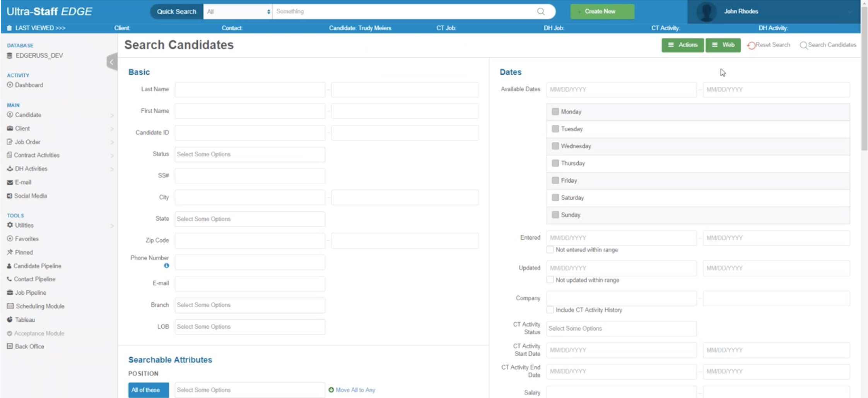Viewport: 868px width, 398px height.
Task: Open the Status options selector
Action: 249,154
